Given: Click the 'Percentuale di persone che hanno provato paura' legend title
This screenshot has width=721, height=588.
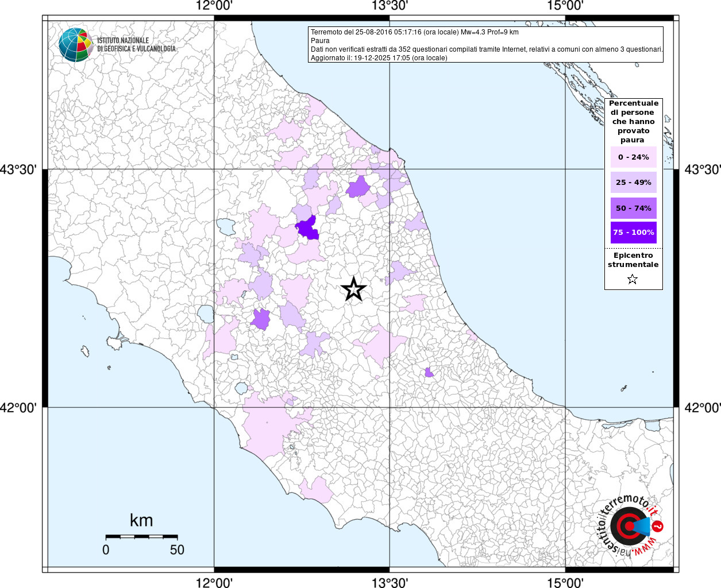Looking at the screenshot, I should pos(633,122).
